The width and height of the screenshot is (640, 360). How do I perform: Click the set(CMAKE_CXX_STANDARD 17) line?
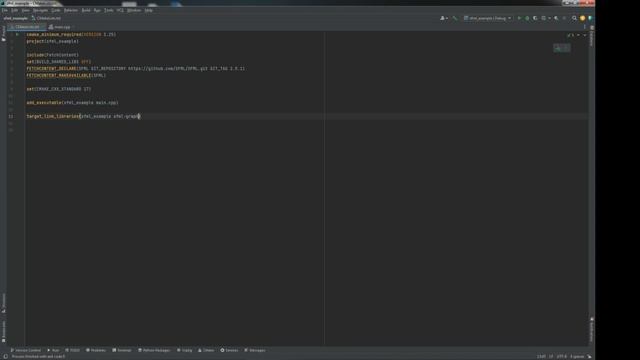(x=59, y=89)
